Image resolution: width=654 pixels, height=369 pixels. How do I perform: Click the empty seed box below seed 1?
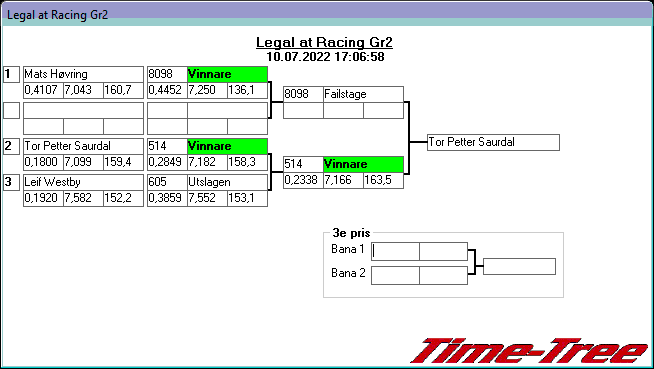[x=12, y=110]
